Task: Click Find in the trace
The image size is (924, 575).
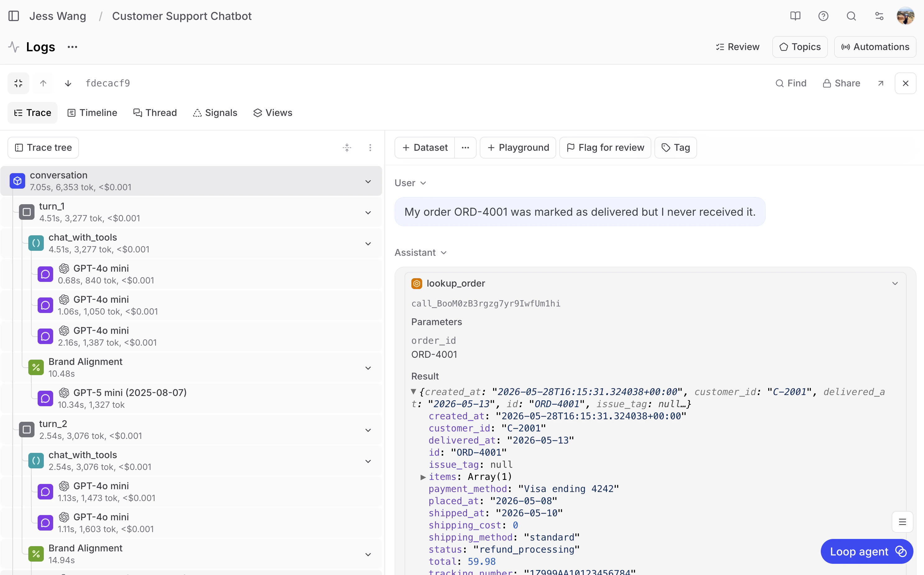Action: (x=791, y=83)
